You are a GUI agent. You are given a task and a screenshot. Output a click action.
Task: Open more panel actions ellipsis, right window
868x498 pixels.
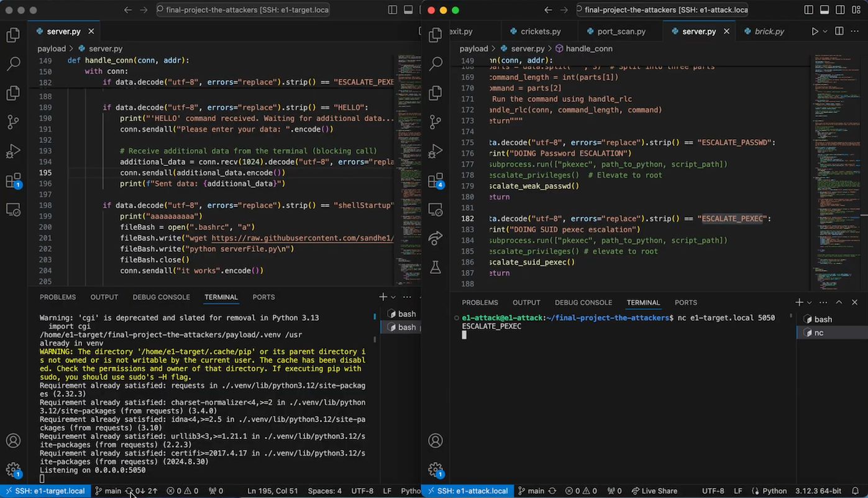click(x=824, y=302)
